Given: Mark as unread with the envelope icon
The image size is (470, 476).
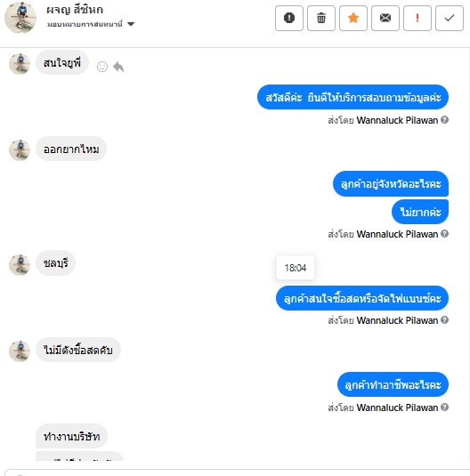Looking at the screenshot, I should pyautogui.click(x=385, y=18).
